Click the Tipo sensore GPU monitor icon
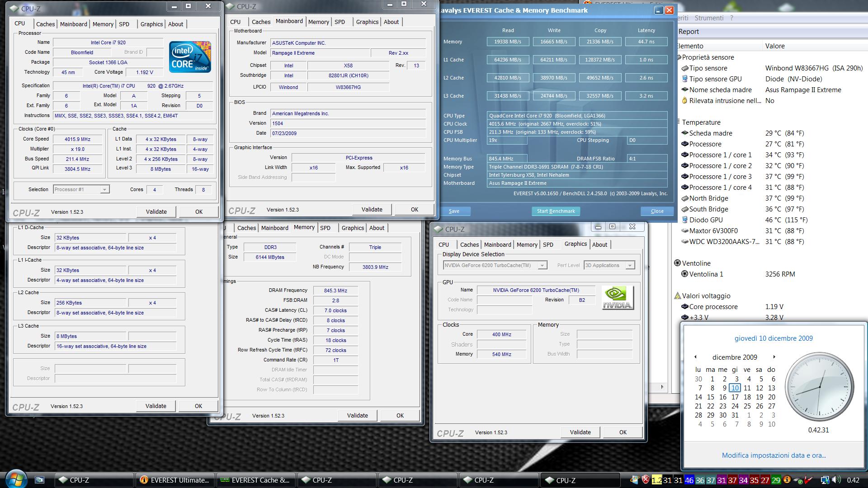Viewport: 868px width, 488px height. coord(685,79)
